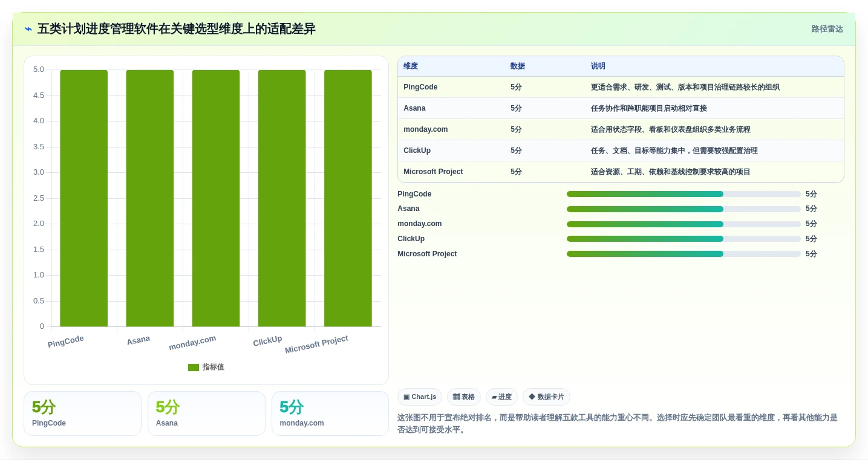Click the 维度 column header
Viewport: 868px width, 460px height.
pyautogui.click(x=411, y=66)
